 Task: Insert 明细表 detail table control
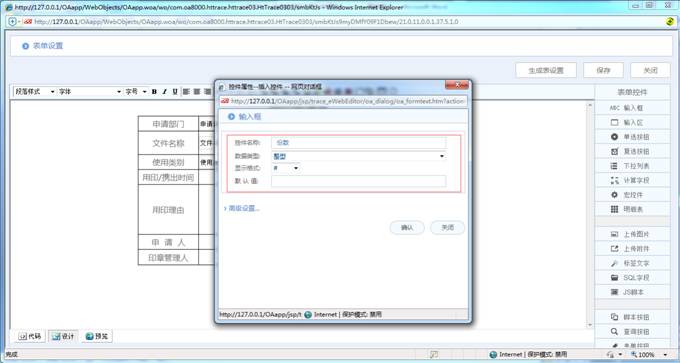click(x=632, y=209)
